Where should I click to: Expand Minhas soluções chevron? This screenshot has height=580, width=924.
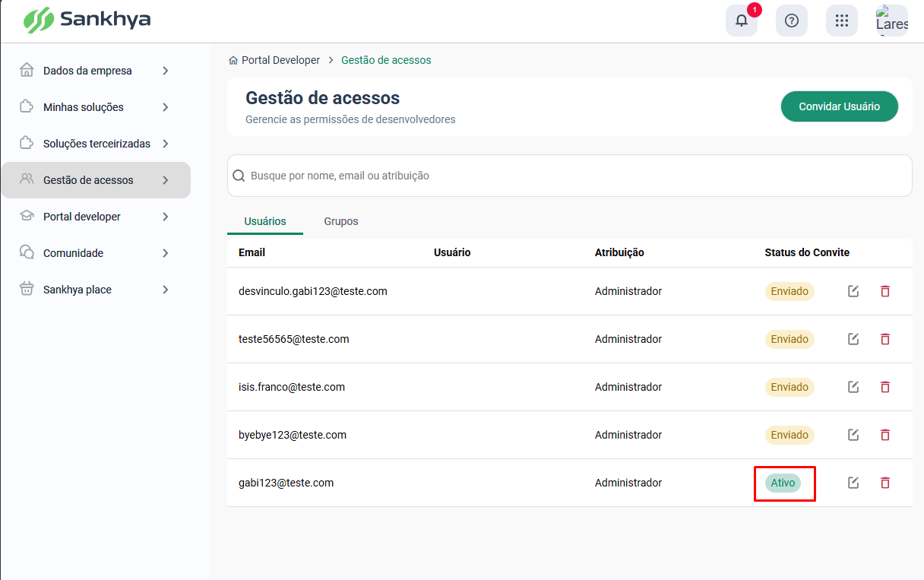[166, 107]
